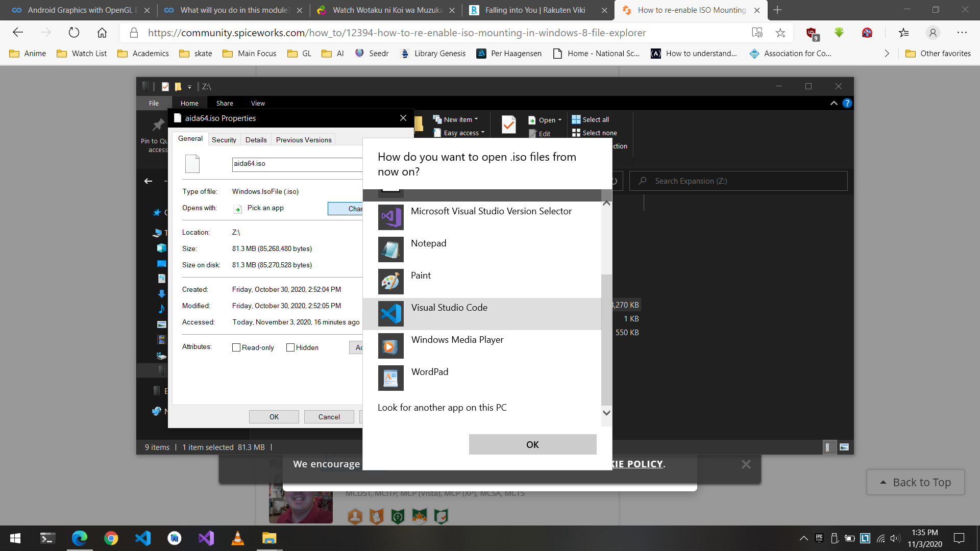Click the Windows Start button

[x=15, y=538]
